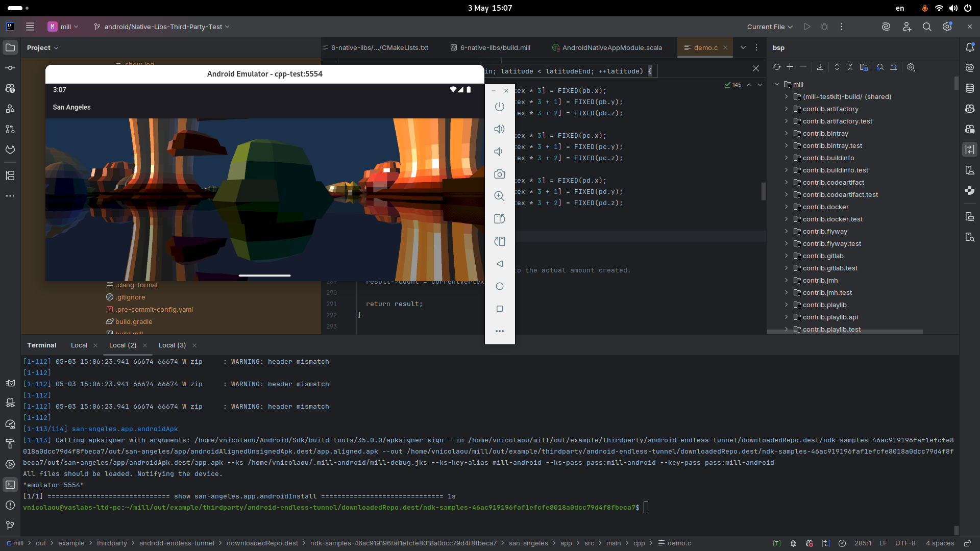The image size is (980, 551).
Task: Expand contrib.flyway node
Action: [787, 232]
